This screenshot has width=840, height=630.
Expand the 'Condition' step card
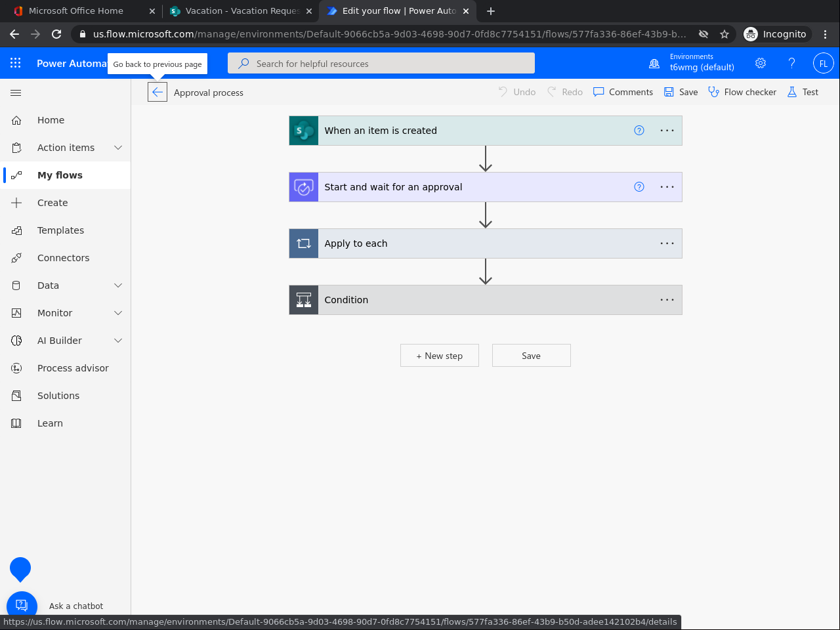coord(486,300)
